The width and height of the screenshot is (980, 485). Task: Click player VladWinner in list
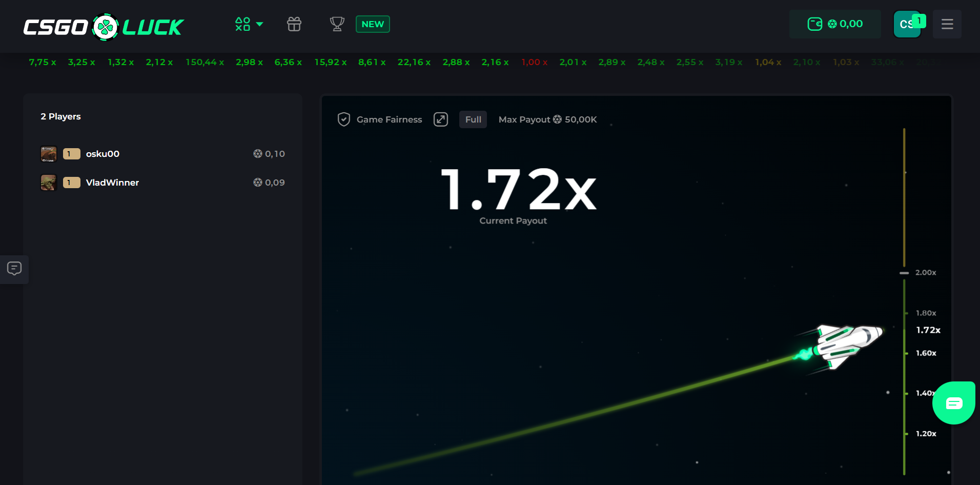(112, 183)
